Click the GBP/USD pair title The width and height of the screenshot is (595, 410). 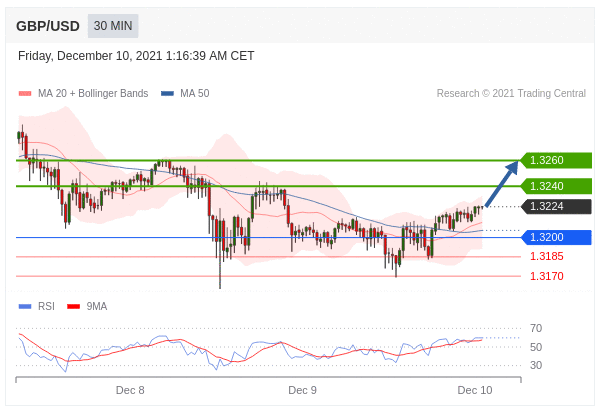[x=48, y=26]
